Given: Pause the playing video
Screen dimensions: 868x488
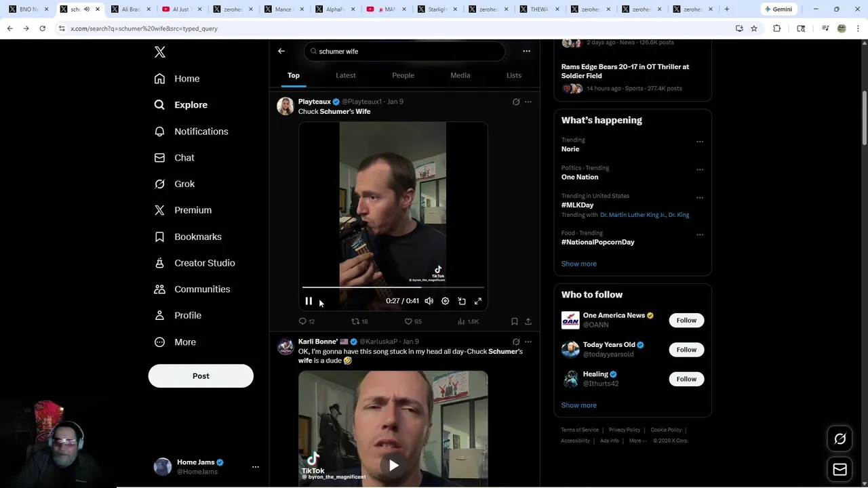Looking at the screenshot, I should (309, 301).
